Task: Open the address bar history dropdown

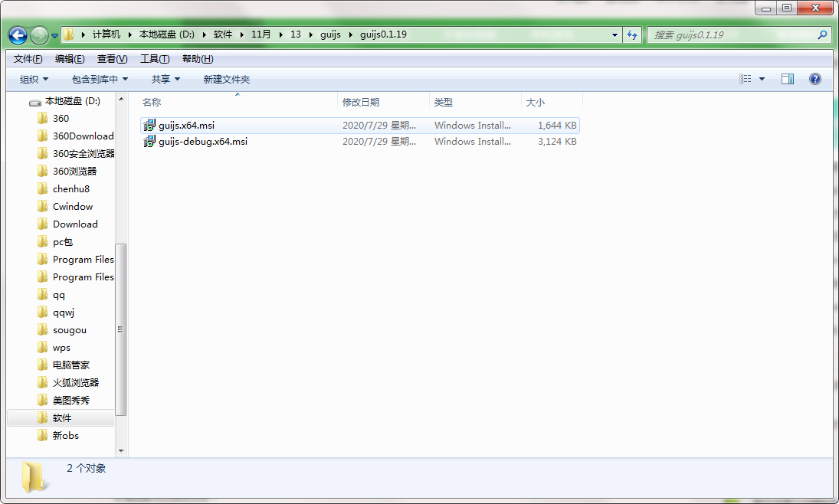Action: (x=615, y=35)
